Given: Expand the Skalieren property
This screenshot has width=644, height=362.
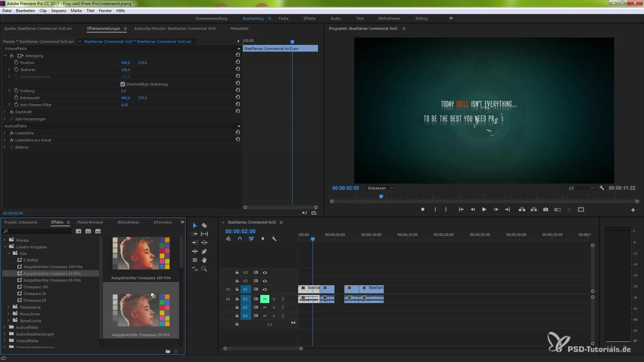Looking at the screenshot, I should click(9, 69).
